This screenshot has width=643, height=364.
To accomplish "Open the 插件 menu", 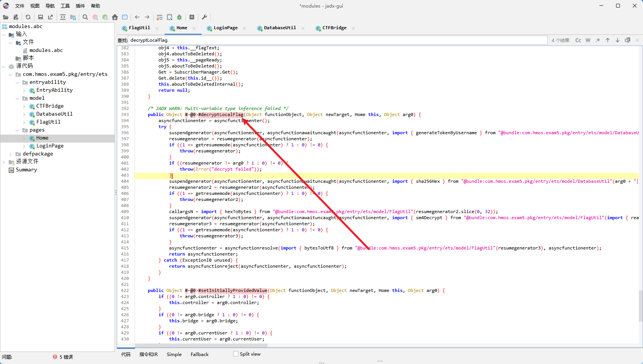I will pyautogui.click(x=80, y=6).
